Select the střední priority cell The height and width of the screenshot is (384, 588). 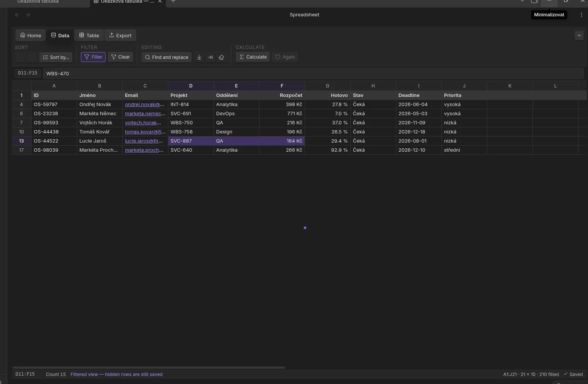click(x=464, y=150)
